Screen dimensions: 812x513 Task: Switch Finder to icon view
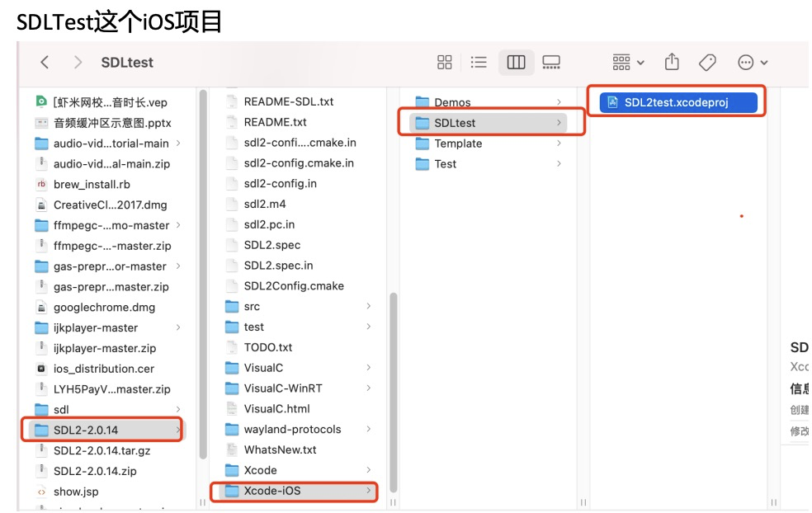click(x=444, y=61)
